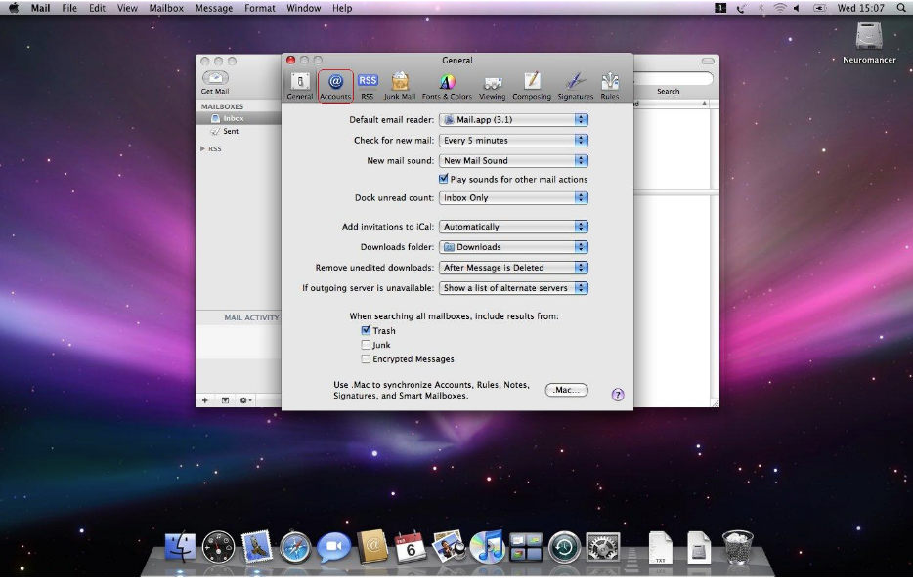Uncheck Trash in search results options
This screenshot has width=913, height=588.
coord(366,330)
